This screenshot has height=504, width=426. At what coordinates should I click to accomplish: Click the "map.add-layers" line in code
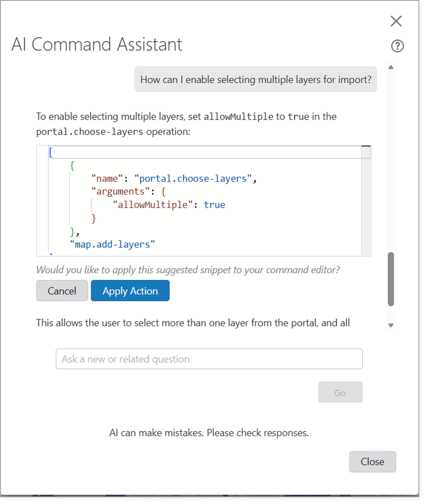pyautogui.click(x=113, y=244)
